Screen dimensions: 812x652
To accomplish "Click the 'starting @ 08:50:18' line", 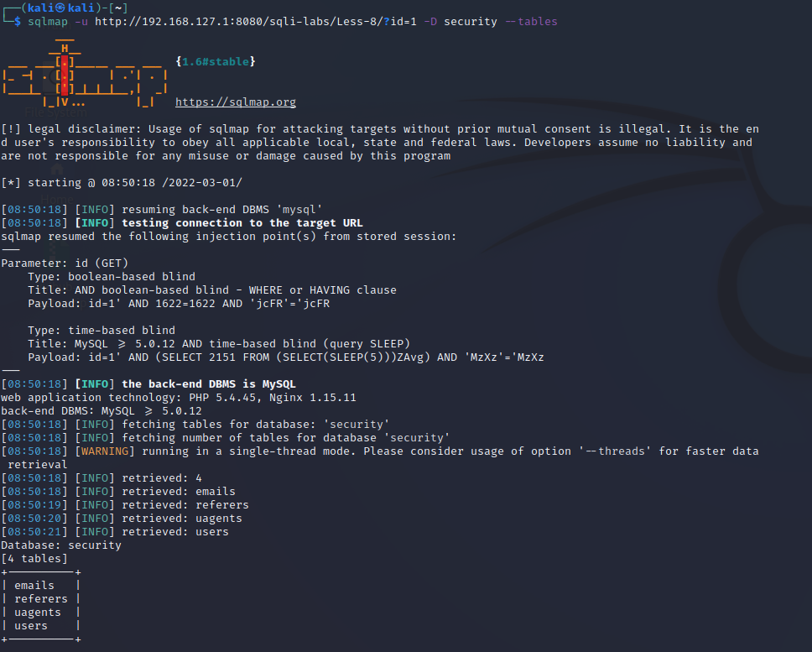I will (x=122, y=182).
